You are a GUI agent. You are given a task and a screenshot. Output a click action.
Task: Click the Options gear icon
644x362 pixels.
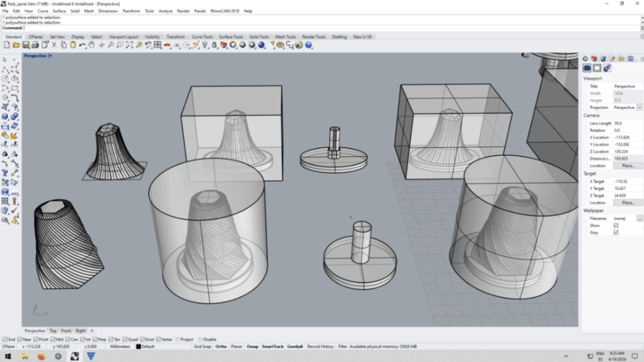pos(281,45)
